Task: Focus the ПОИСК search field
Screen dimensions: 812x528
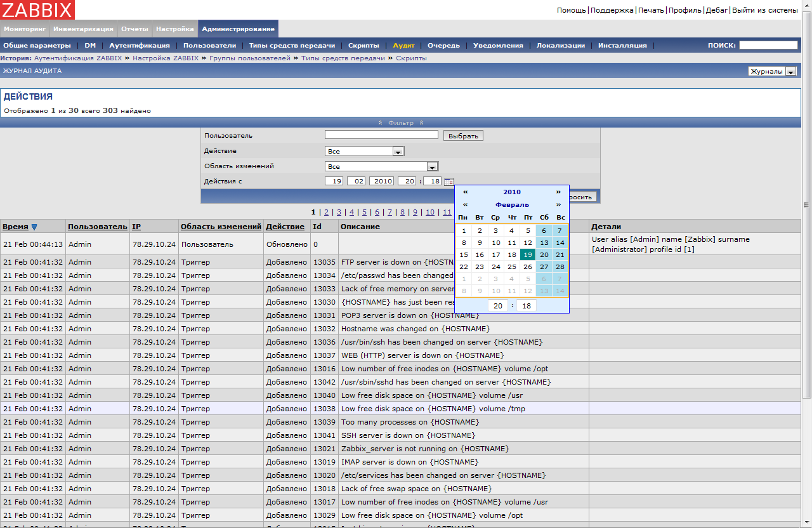Action: tap(768, 45)
